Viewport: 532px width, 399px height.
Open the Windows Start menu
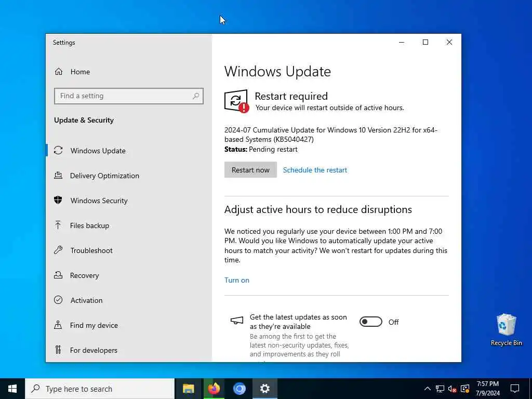[12, 389]
